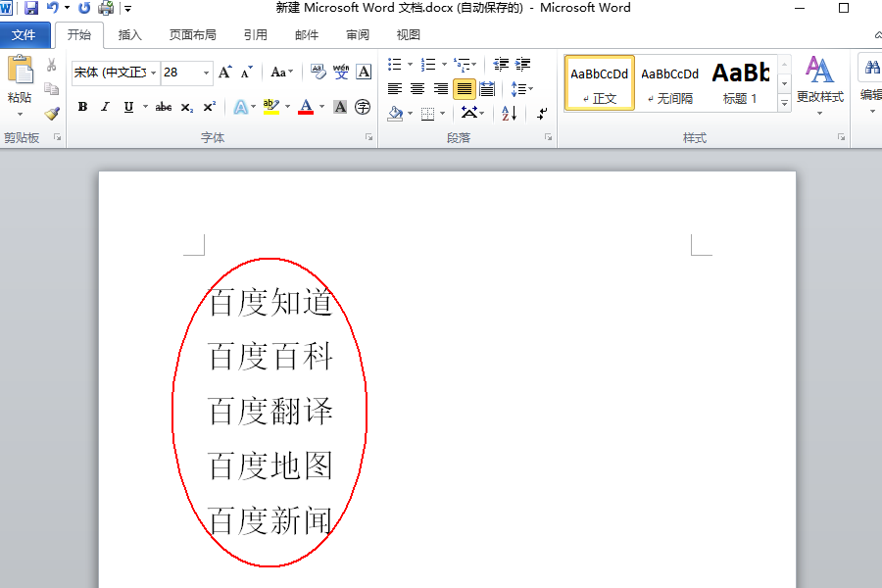Viewport: 882px width, 588px height.
Task: Show paragraph marks and hidden symbols
Action: tap(542, 113)
